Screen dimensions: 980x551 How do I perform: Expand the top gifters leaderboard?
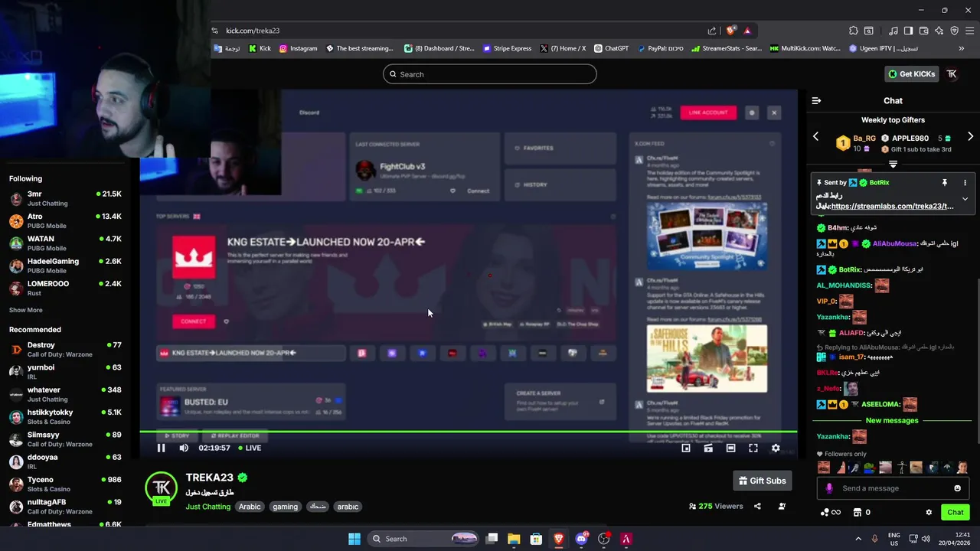(893, 164)
